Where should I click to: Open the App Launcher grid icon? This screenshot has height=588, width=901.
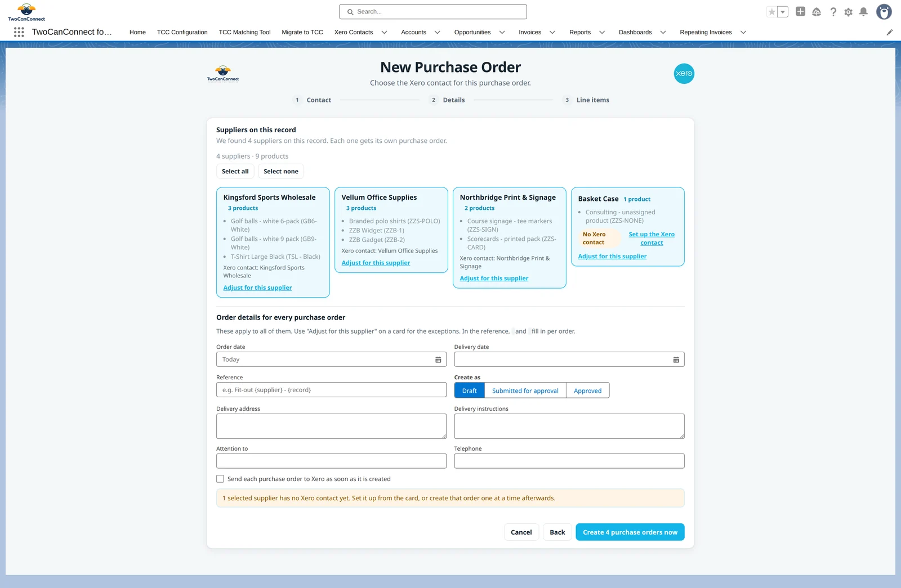pyautogui.click(x=19, y=32)
